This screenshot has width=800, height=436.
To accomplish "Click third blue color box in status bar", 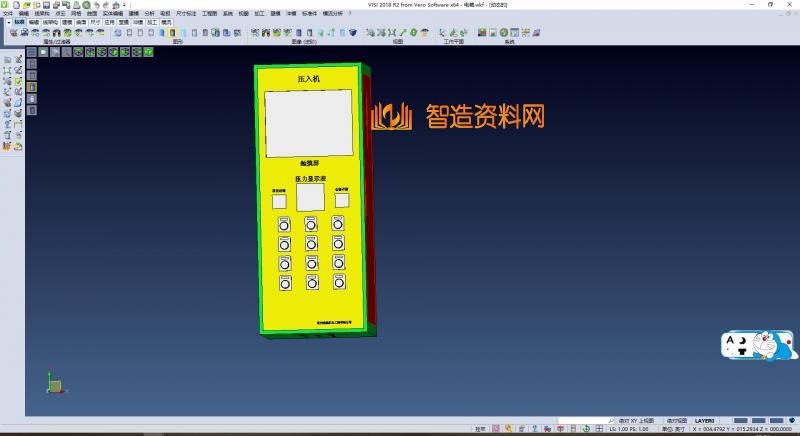I will (x=776, y=421).
